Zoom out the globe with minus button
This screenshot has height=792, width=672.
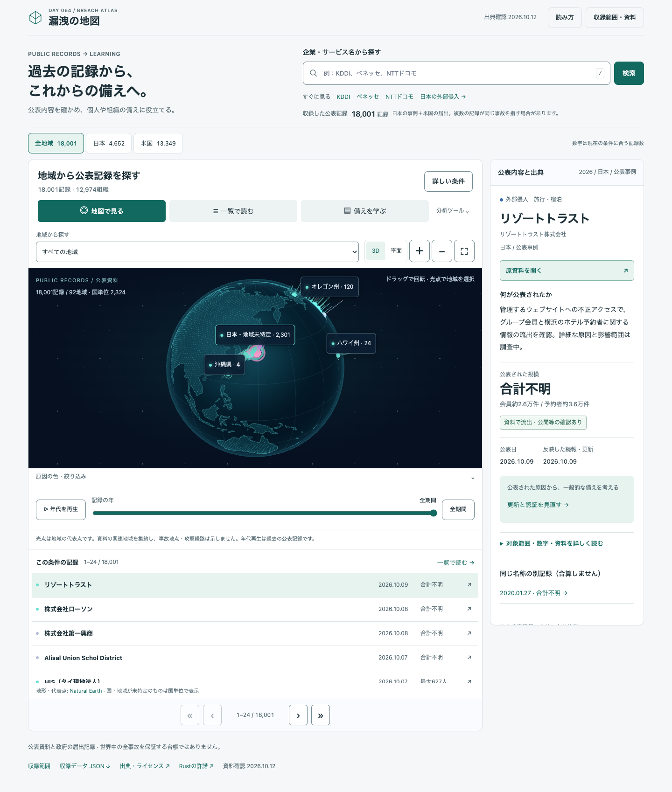(442, 251)
